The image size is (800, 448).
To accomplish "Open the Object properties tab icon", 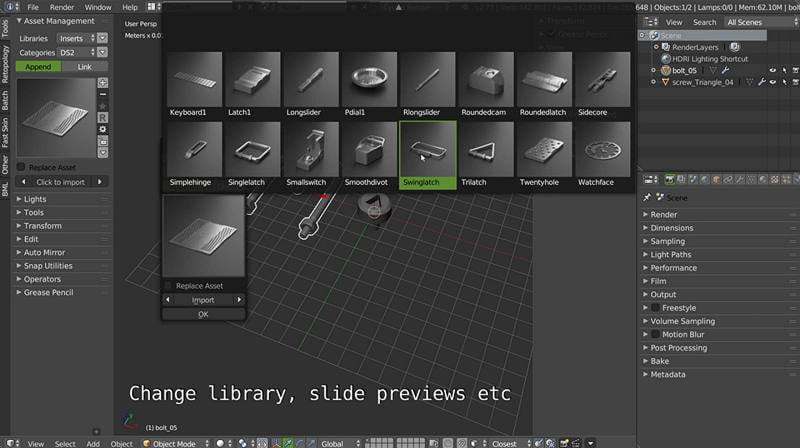I will coord(716,180).
